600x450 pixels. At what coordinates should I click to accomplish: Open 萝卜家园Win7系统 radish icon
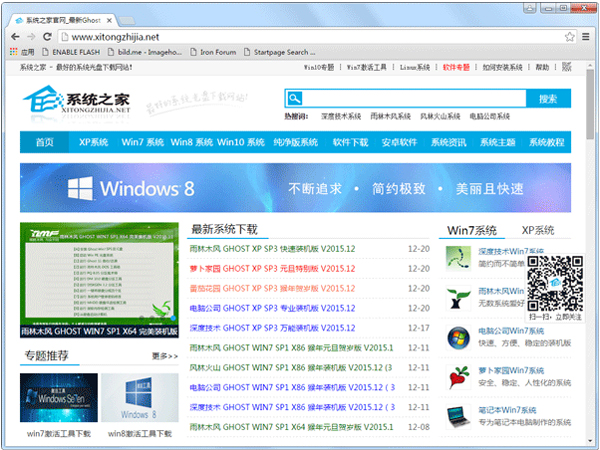pos(458,377)
